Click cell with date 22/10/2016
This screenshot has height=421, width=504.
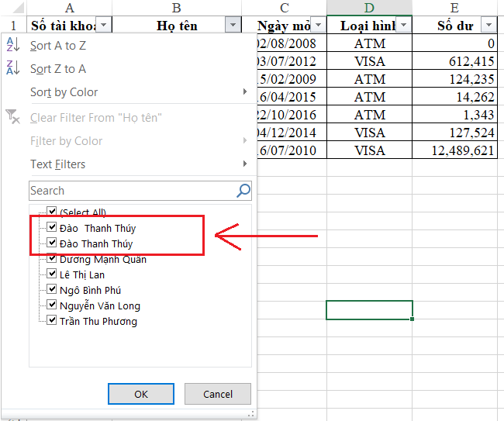(292, 115)
